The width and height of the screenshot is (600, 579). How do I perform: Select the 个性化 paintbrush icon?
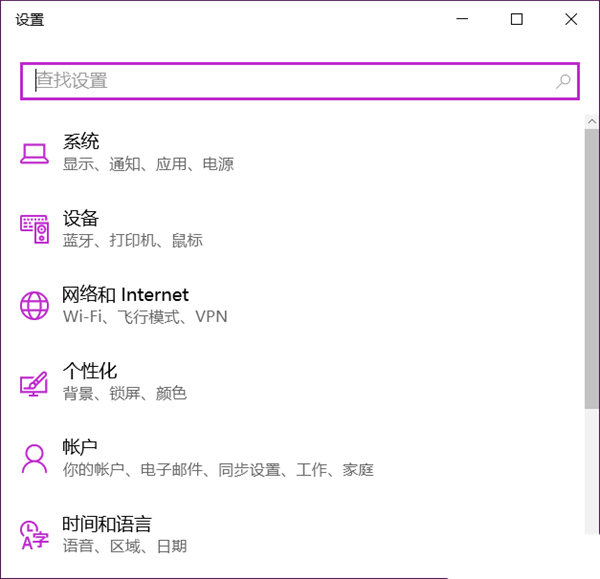(34, 382)
